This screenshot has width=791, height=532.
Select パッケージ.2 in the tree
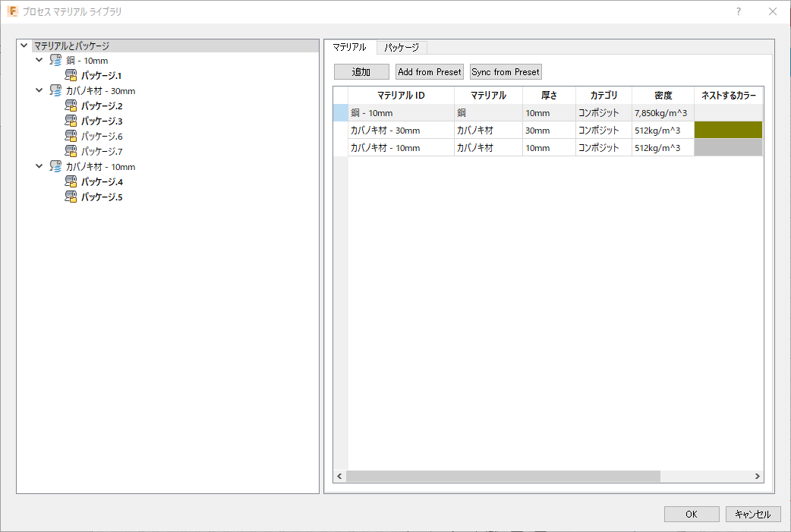coord(102,106)
